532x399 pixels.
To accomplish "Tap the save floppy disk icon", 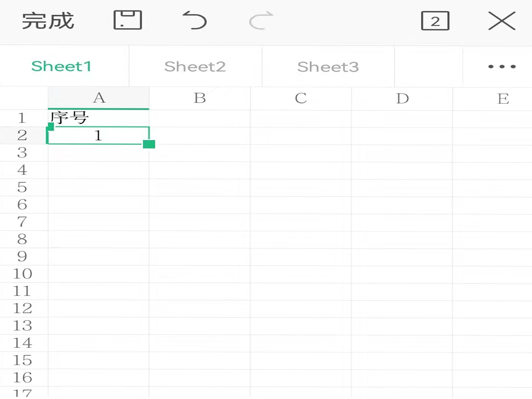I will 128,20.
